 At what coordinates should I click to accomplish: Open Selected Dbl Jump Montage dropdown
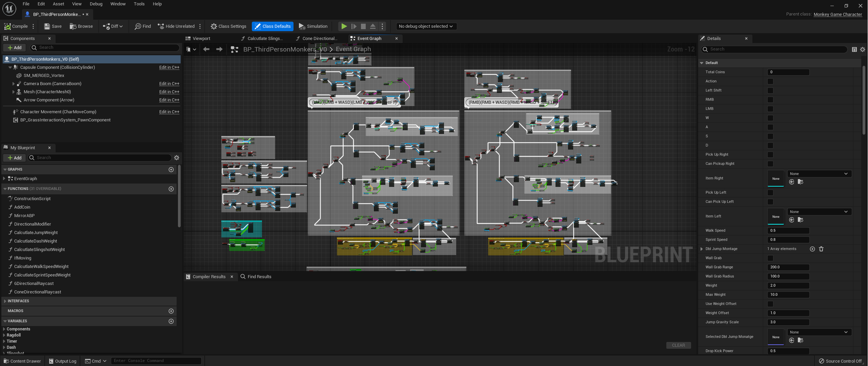click(x=819, y=332)
